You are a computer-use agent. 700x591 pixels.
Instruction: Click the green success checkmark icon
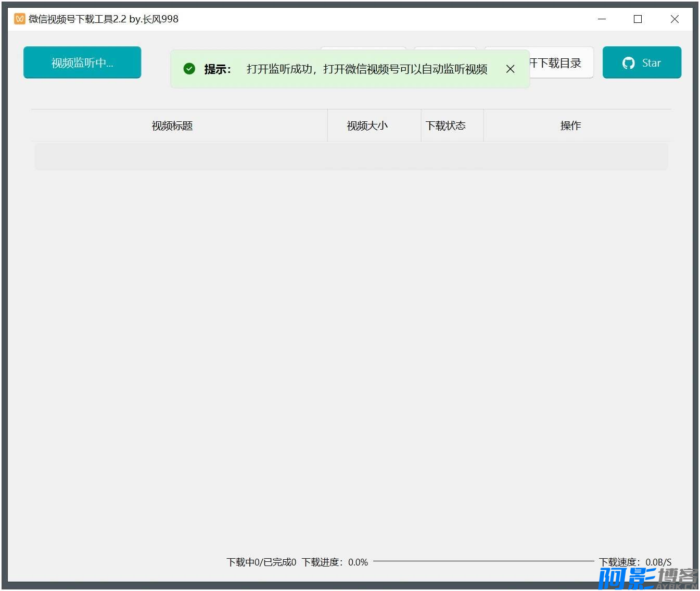click(189, 69)
